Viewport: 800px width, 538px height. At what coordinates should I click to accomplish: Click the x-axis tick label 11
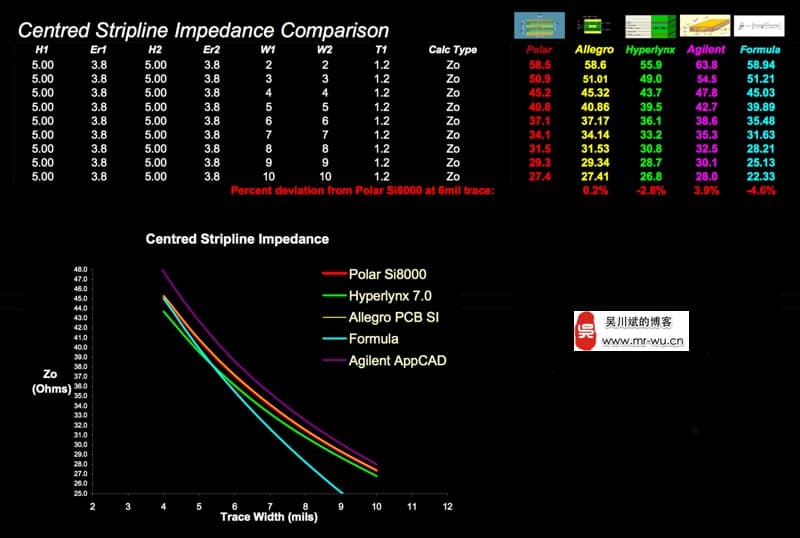[412, 507]
